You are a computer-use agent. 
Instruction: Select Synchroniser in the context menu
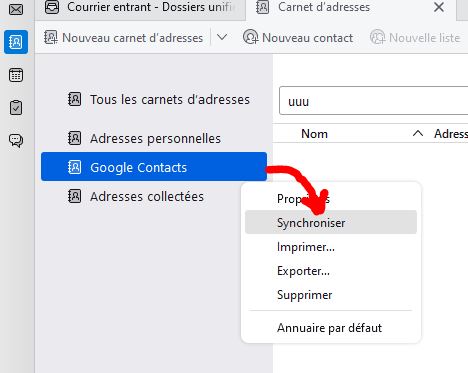(331, 222)
